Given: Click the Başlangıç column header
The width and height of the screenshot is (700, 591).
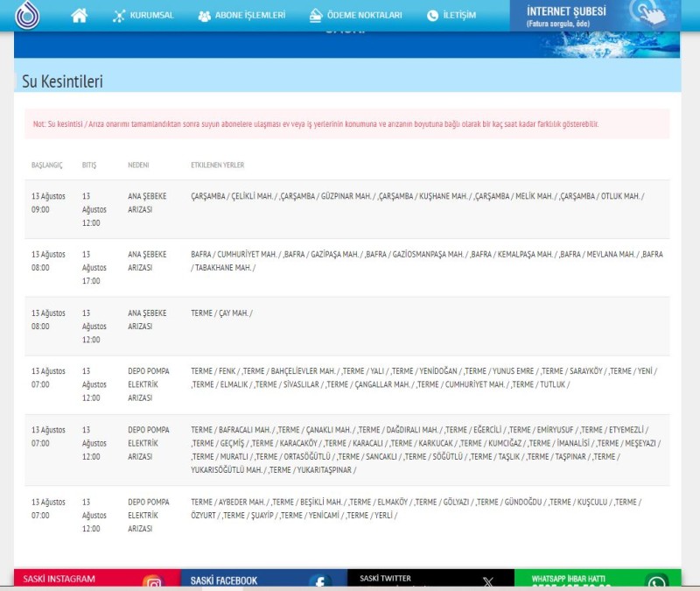Looking at the screenshot, I should coord(47,165).
